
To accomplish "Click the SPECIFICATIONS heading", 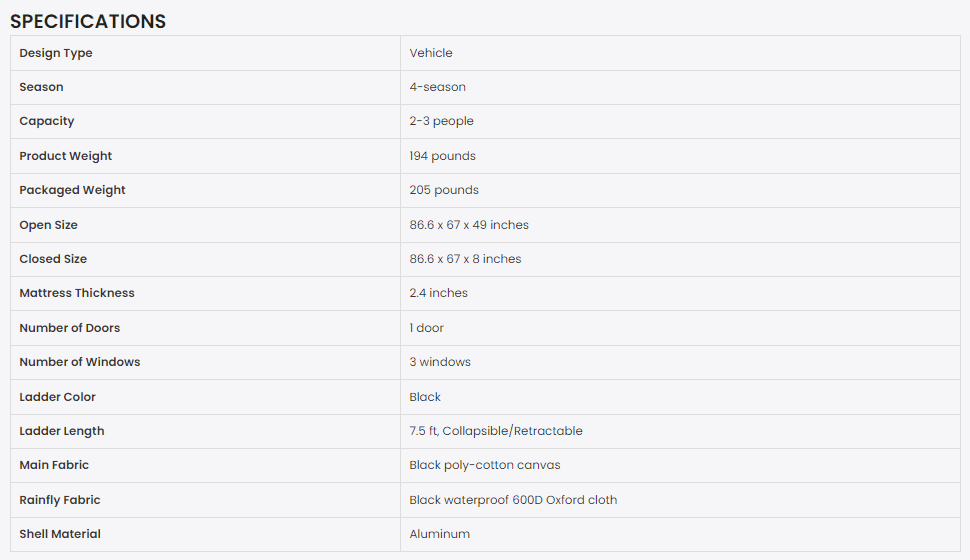I will [x=88, y=21].
